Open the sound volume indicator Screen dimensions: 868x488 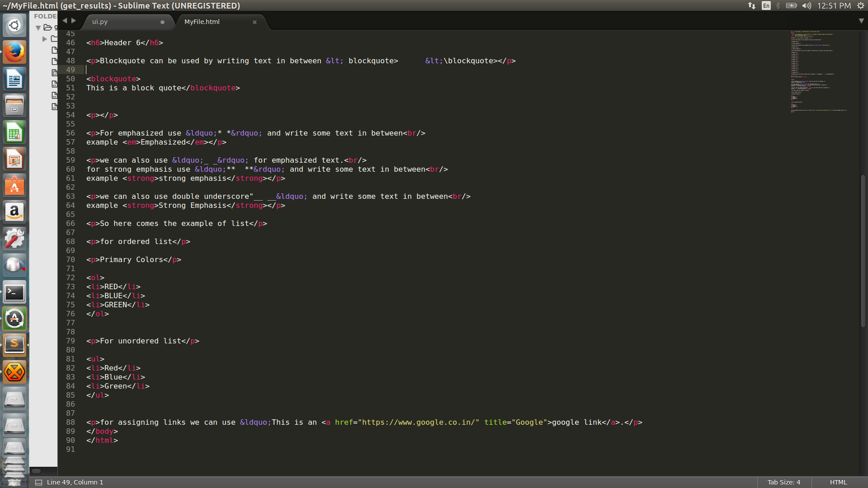coord(807,5)
